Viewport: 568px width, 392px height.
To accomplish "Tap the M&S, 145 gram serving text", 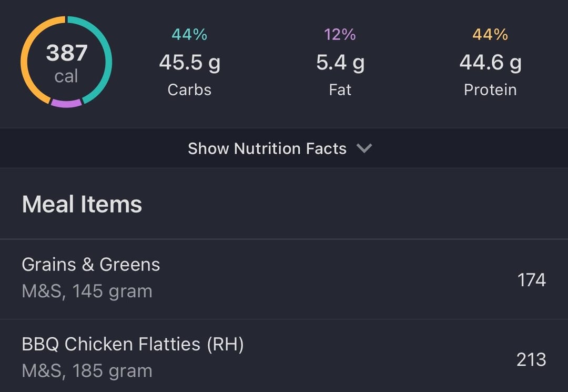I will pos(87,292).
